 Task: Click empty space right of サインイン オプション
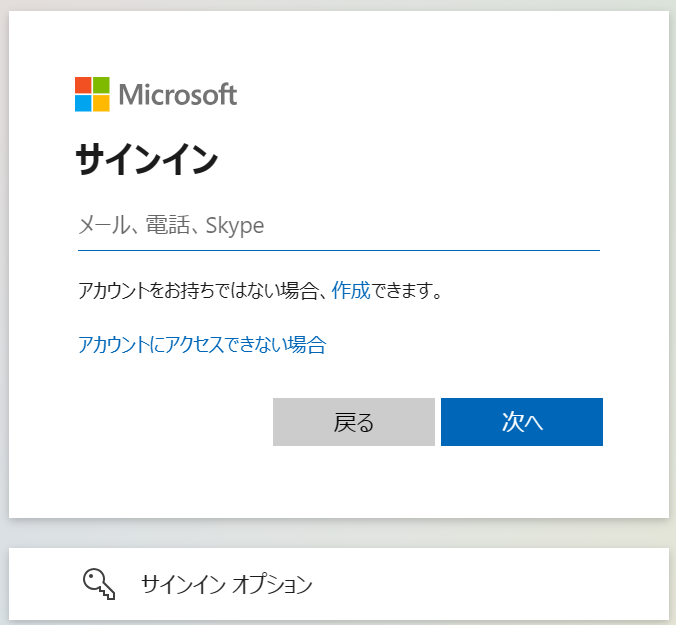(480, 584)
